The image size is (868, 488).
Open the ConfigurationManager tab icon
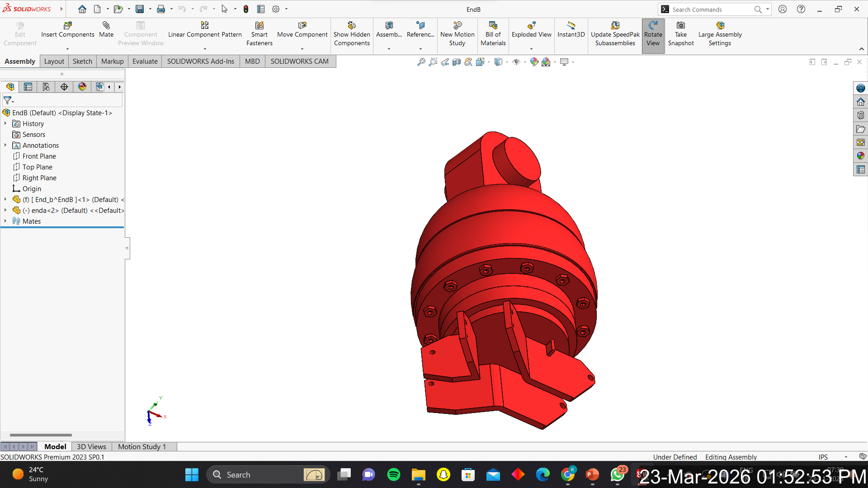pyautogui.click(x=46, y=87)
